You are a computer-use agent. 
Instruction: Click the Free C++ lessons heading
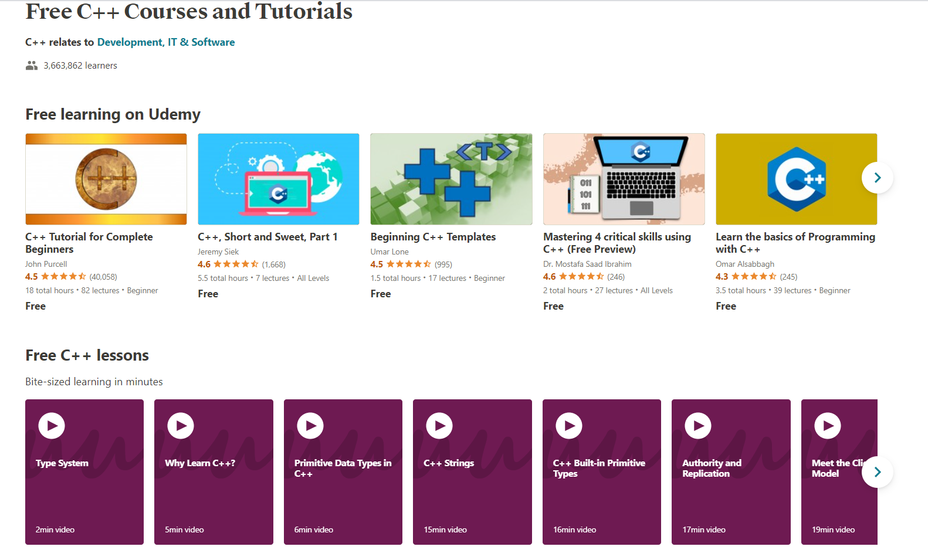87,355
